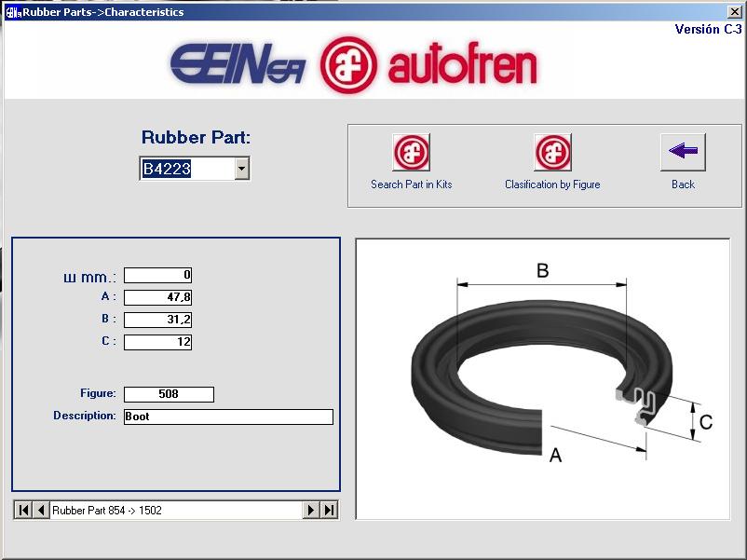Click the Rubber Part 854 -> 1502 record text
Viewport: 747px width, 560px height.
click(107, 511)
